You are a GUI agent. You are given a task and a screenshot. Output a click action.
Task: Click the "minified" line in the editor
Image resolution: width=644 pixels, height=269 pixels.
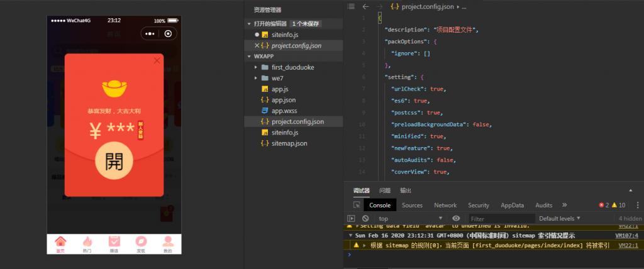tap(418, 136)
